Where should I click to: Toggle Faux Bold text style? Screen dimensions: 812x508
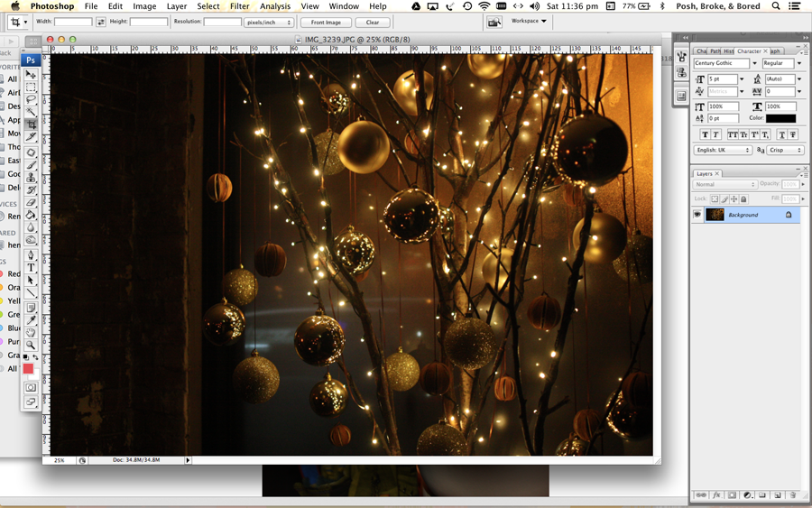(705, 134)
